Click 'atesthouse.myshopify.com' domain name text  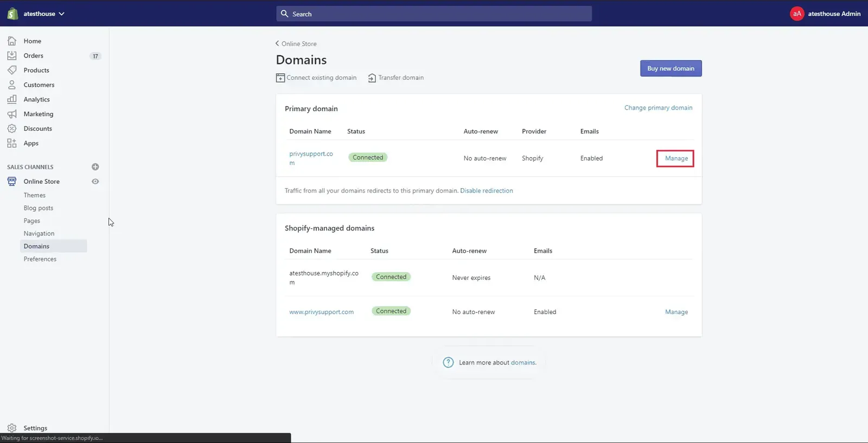point(324,278)
